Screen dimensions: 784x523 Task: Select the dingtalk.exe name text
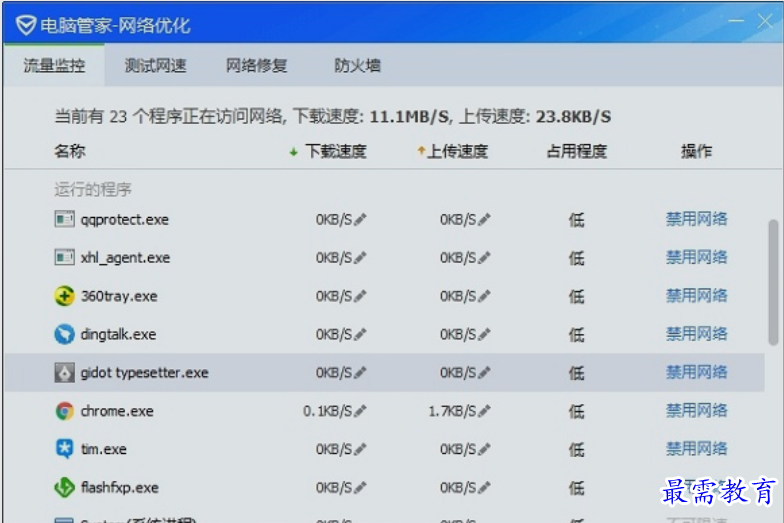pos(118,334)
